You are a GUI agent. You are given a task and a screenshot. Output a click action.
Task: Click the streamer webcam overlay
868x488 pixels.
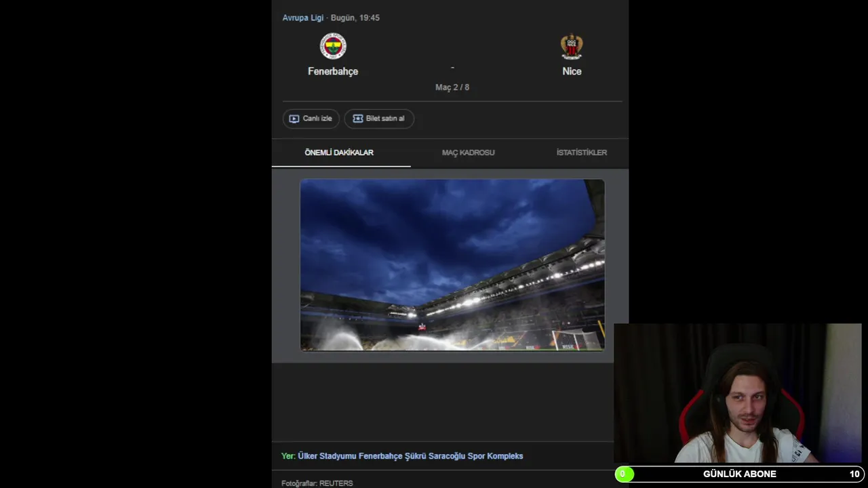[738, 394]
